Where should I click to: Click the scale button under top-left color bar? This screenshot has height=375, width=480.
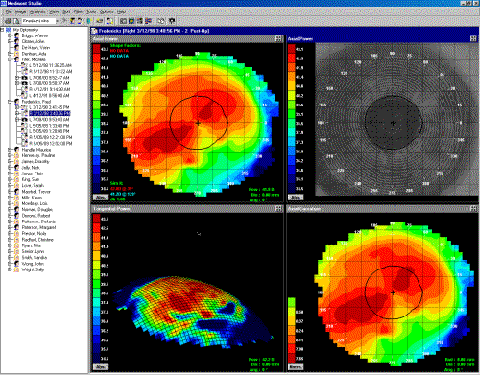(x=100, y=197)
